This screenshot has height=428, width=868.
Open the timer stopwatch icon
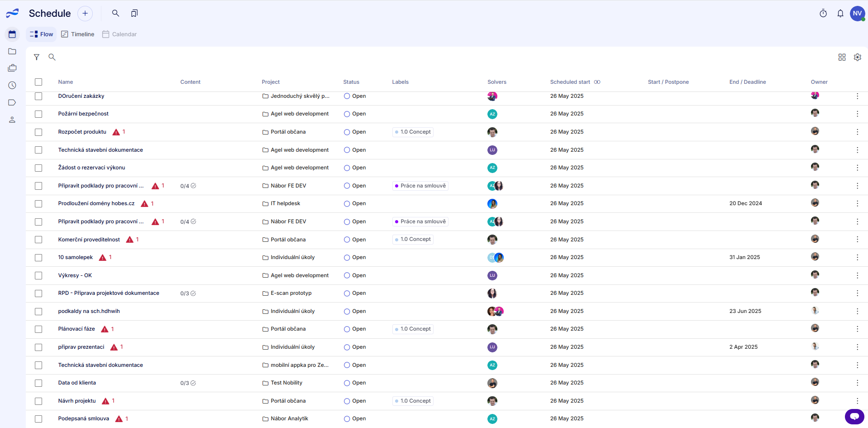click(x=823, y=14)
